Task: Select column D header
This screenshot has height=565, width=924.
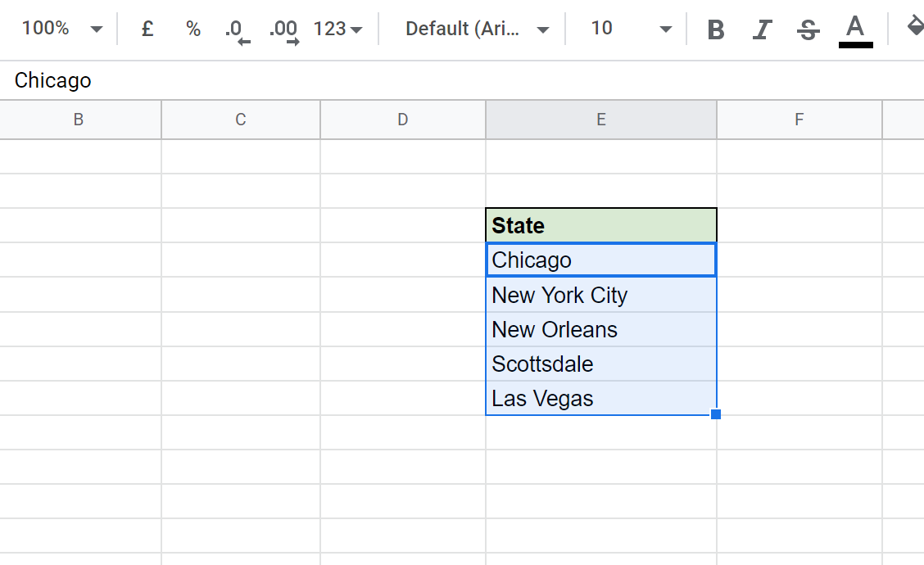Action: click(x=402, y=120)
